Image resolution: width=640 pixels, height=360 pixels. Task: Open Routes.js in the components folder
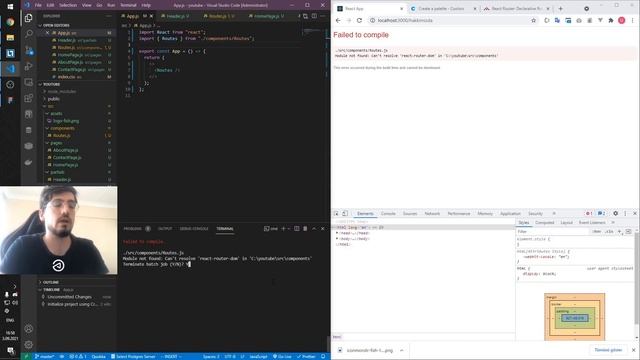click(62, 136)
